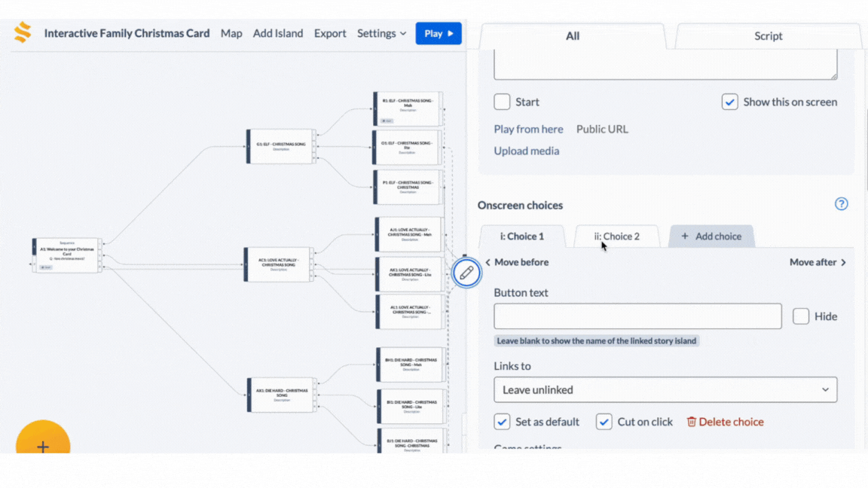Viewport: 868px width, 488px height.
Task: Click the Move after right chevron
Action: click(843, 263)
